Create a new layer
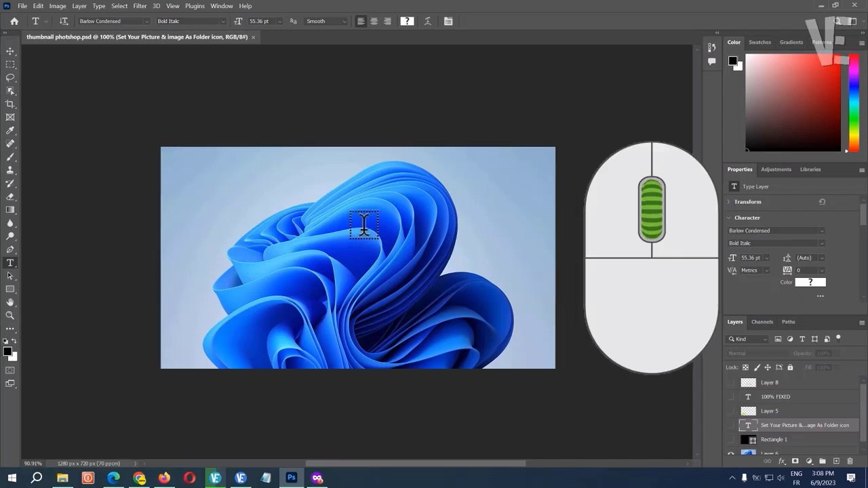Viewport: 868px width, 488px height. pos(836,461)
